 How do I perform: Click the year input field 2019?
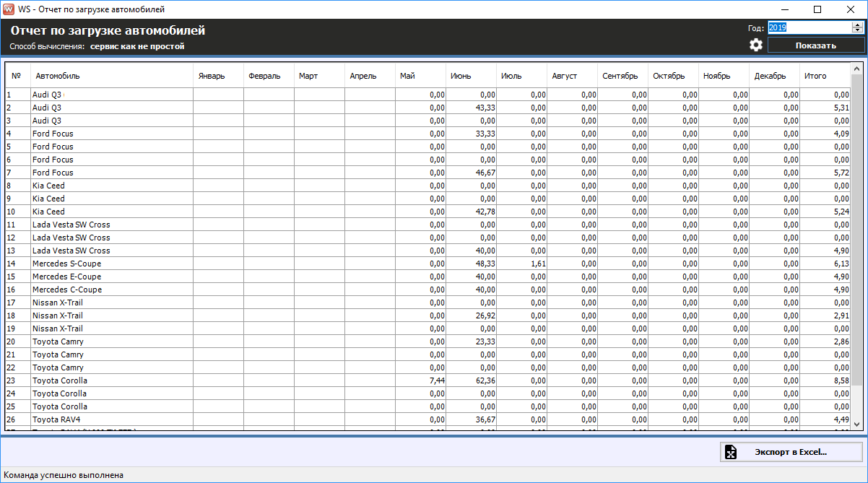(x=810, y=27)
